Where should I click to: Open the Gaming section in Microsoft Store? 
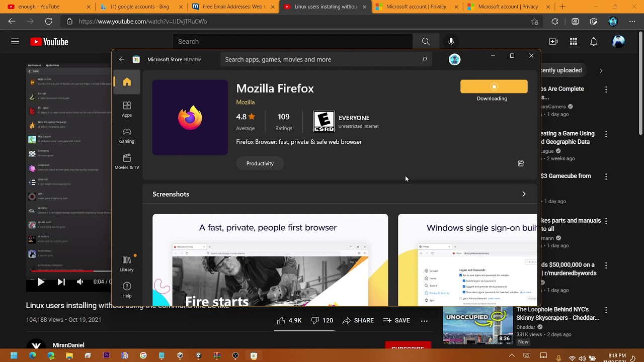pyautogui.click(x=127, y=135)
